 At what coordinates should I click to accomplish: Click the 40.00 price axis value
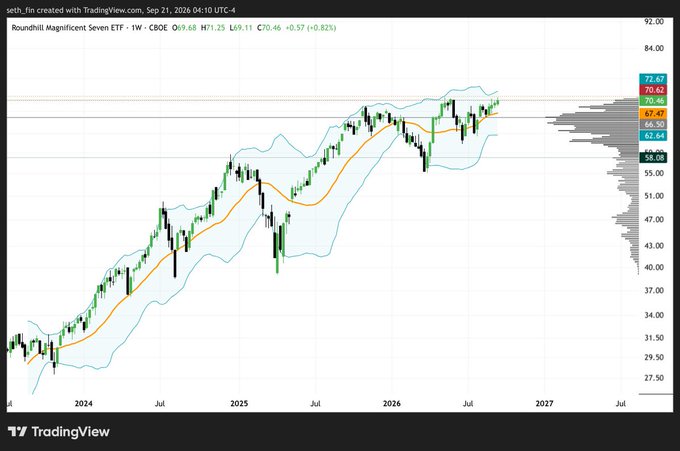point(654,267)
